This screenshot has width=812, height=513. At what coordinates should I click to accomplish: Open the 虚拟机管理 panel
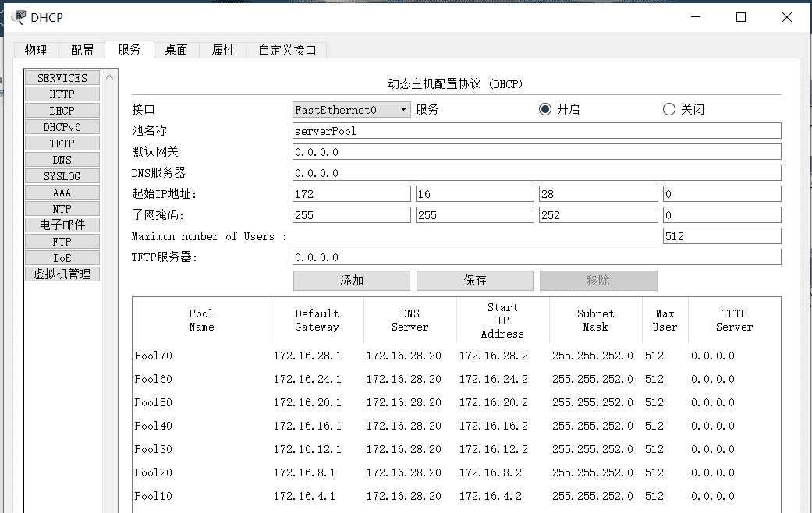[62, 274]
